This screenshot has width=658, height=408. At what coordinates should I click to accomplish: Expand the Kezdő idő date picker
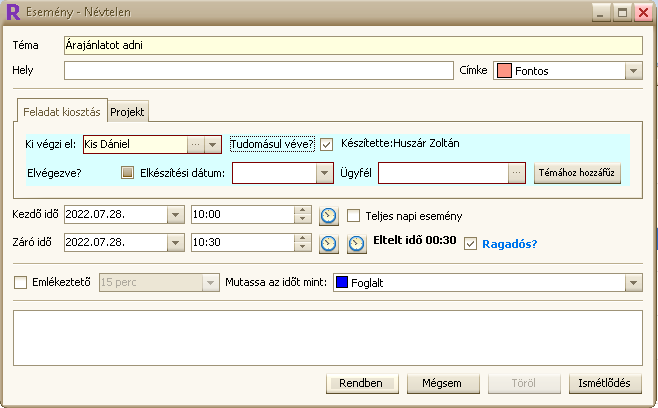[175, 215]
